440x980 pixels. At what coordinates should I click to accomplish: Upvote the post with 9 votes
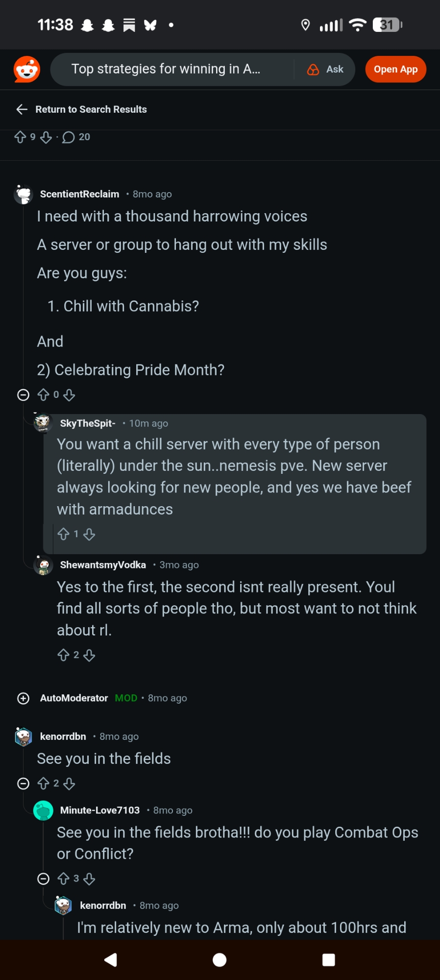[20, 137]
